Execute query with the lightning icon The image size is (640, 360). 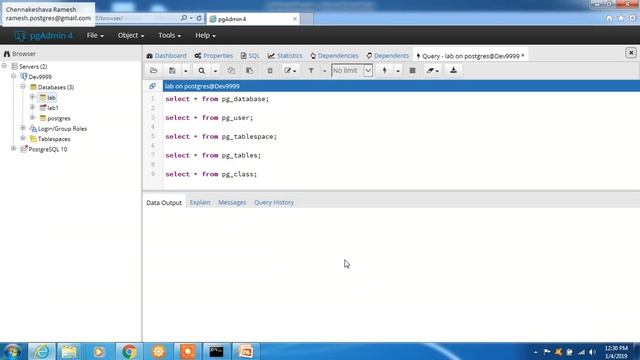(x=384, y=71)
